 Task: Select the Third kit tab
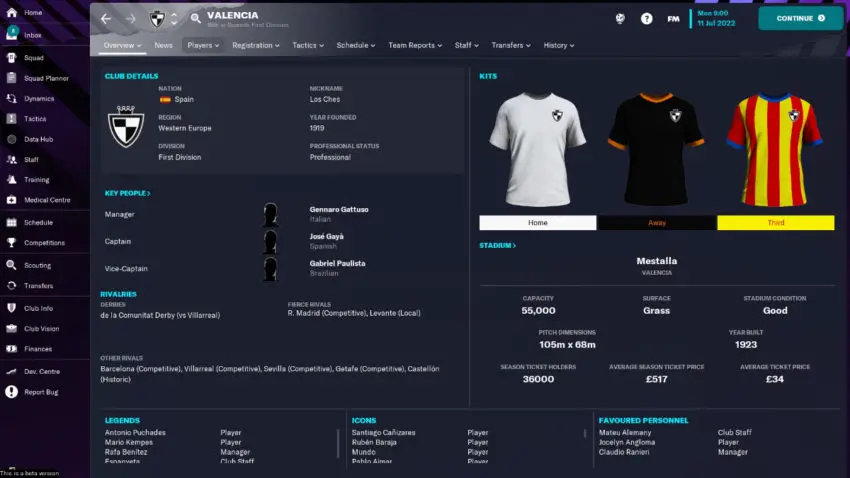coord(776,223)
